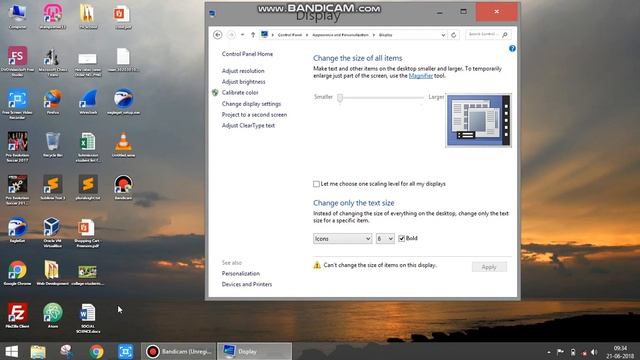This screenshot has height=360, width=640.
Task: Open Chrome from the taskbar
Action: click(x=96, y=351)
